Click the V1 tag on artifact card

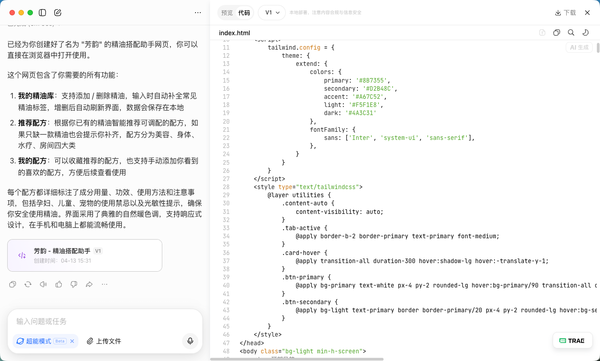98,251
